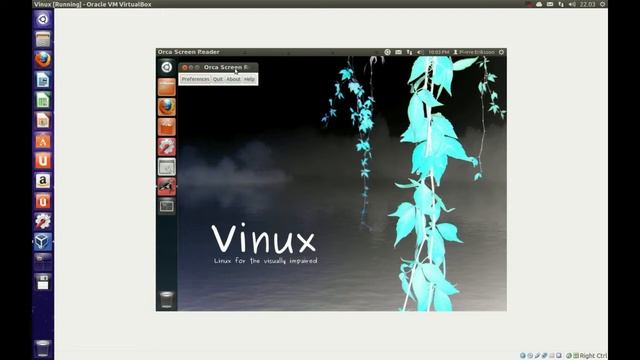640x360 pixels.
Task: Open Preferences in the Orca Screen Reader window
Action: pyautogui.click(x=195, y=79)
